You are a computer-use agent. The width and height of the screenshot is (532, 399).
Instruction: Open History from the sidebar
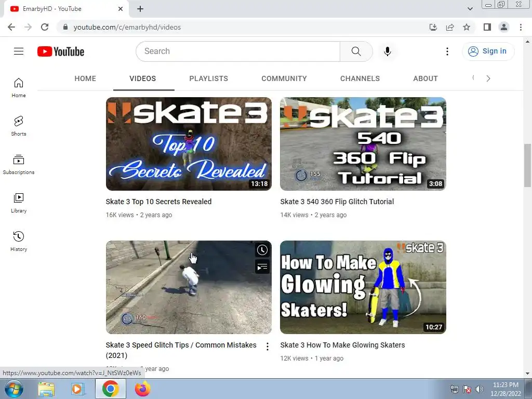tap(19, 241)
